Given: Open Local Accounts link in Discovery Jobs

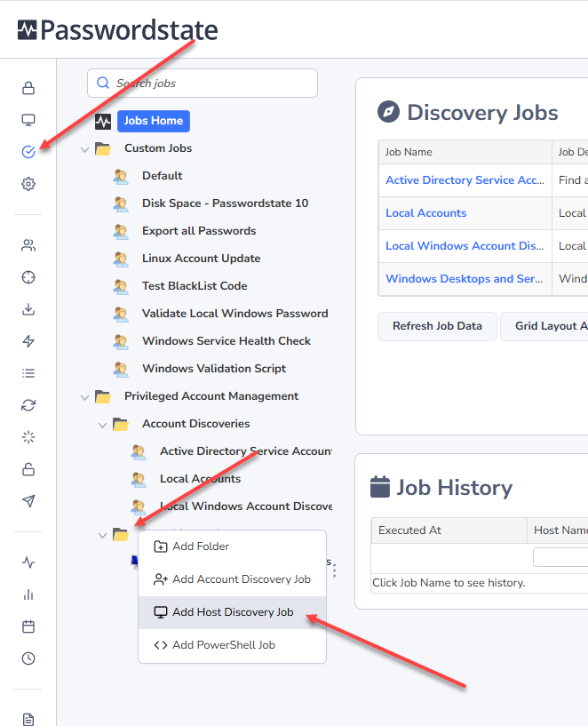Looking at the screenshot, I should 425,213.
